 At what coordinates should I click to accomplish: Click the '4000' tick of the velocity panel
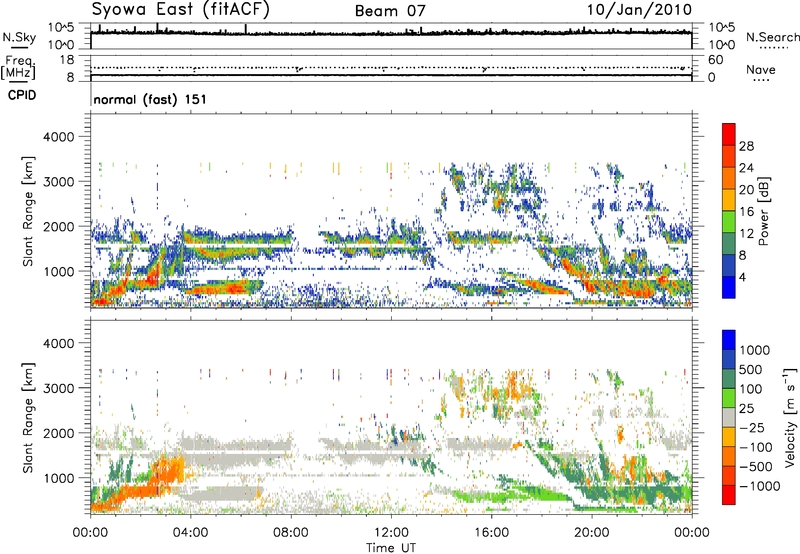coord(58,343)
